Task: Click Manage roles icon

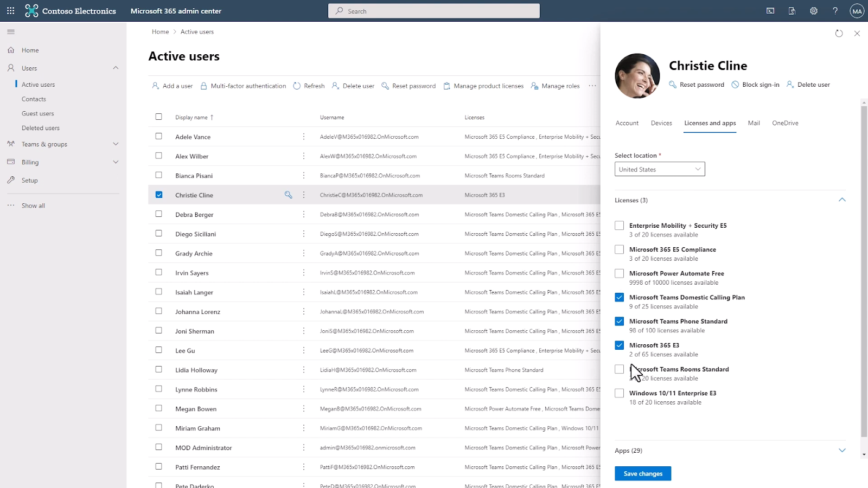Action: (534, 86)
